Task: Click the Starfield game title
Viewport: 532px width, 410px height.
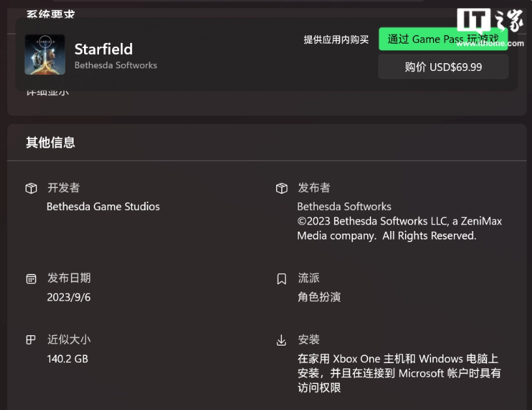Action: (104, 49)
